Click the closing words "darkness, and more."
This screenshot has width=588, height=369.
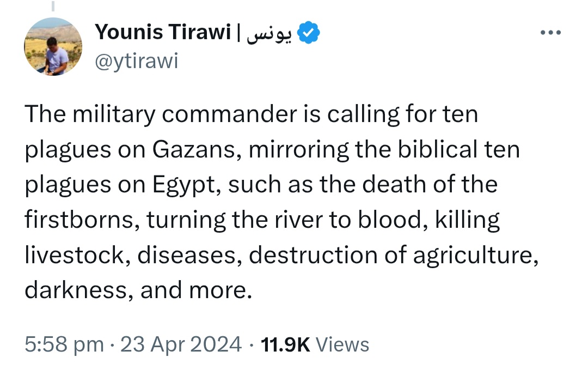[x=138, y=290]
